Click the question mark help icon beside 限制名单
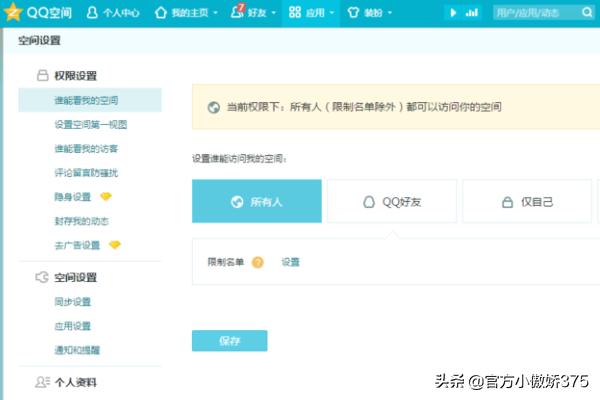The image size is (600, 400). (x=257, y=262)
